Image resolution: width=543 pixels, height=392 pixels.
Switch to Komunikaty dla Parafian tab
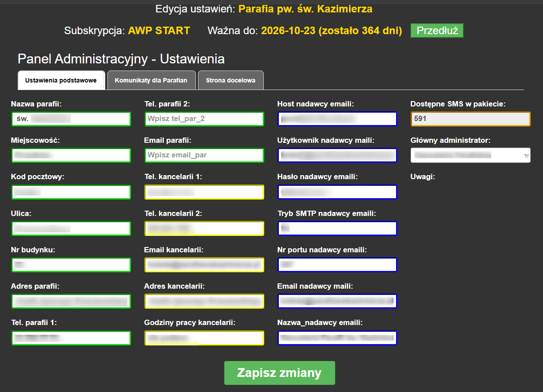pyautogui.click(x=151, y=80)
